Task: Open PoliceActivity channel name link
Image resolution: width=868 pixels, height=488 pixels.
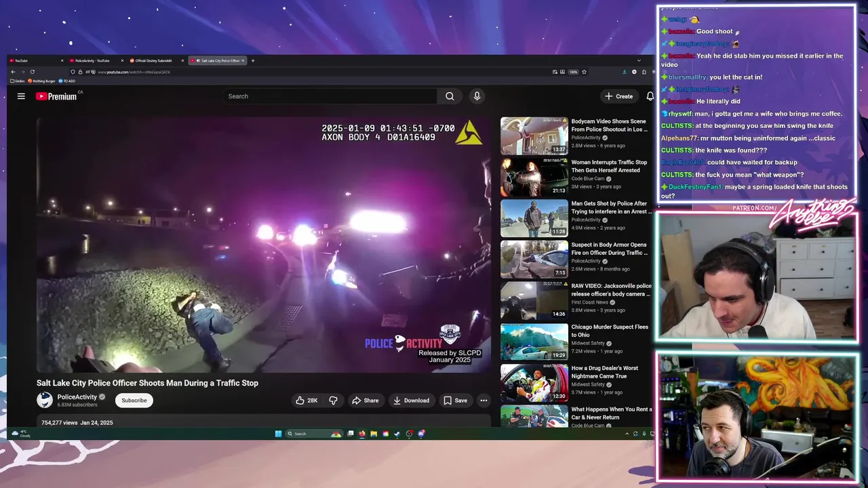Action: 77,397
